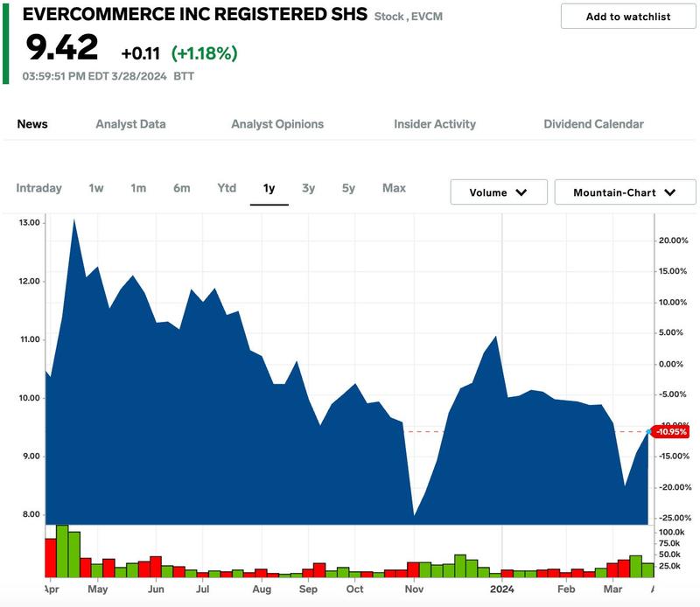Click the Sep label on time axis

[x=308, y=590]
